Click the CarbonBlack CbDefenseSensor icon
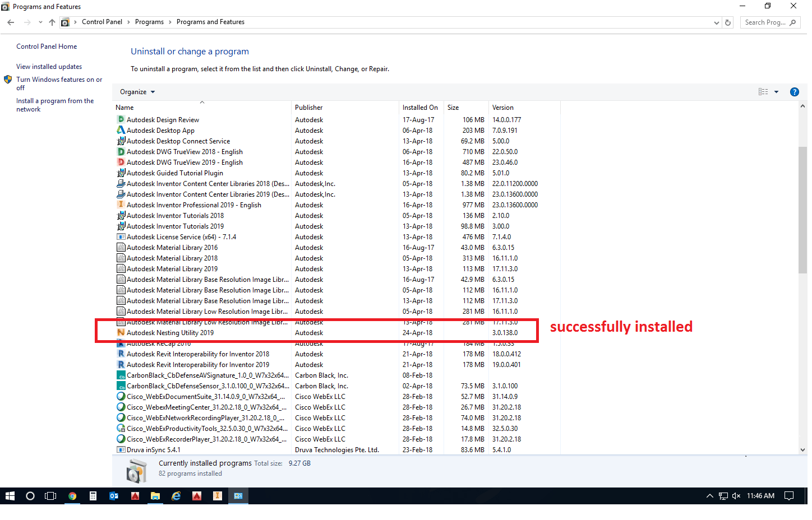812x520 pixels. [121, 386]
